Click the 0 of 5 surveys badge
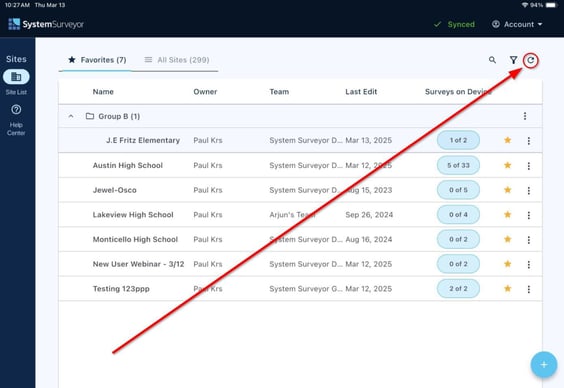Viewport: 564px width, 388px height. tap(458, 190)
